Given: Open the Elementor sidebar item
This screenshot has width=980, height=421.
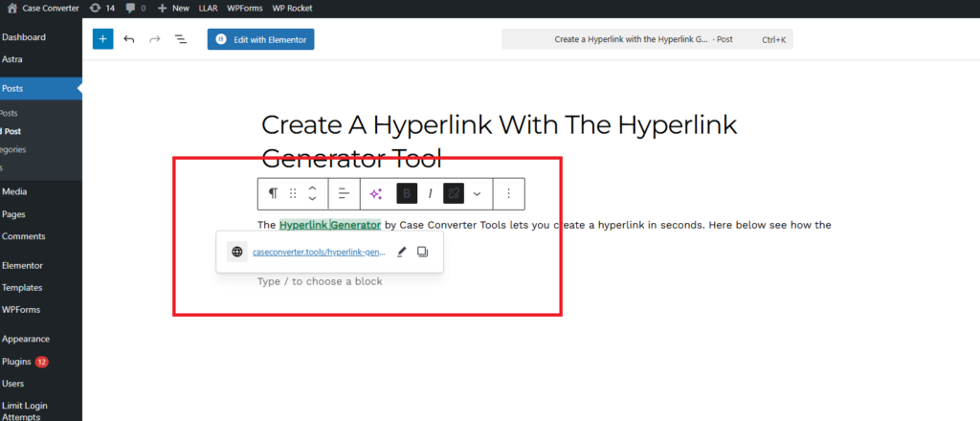Looking at the screenshot, I should (23, 265).
